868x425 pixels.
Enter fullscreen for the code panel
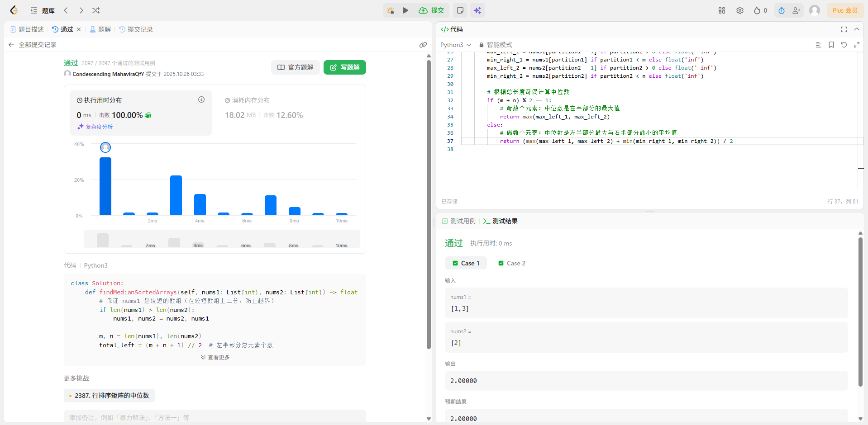point(844,29)
